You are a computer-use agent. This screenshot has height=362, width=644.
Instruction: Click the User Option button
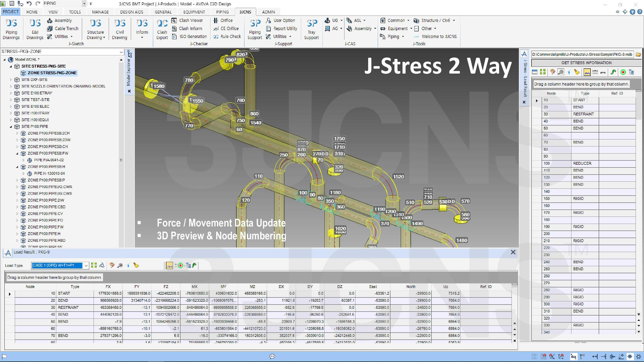point(281,20)
